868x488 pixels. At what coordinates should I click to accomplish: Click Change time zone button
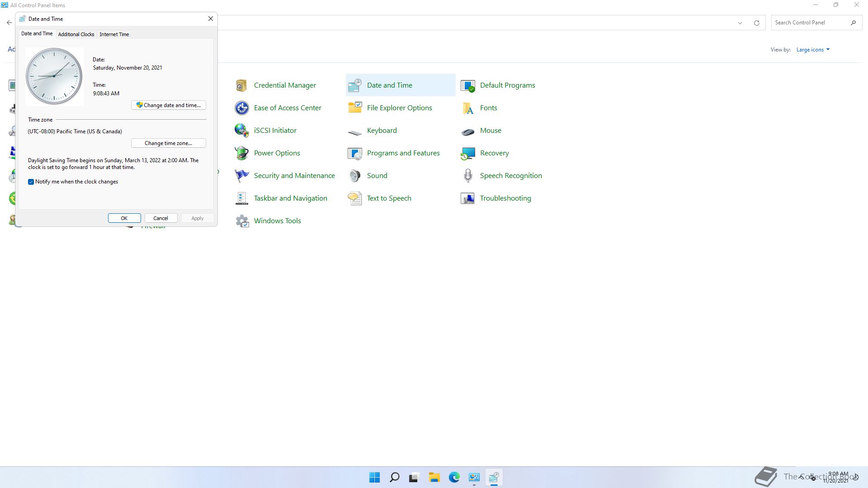[169, 143]
